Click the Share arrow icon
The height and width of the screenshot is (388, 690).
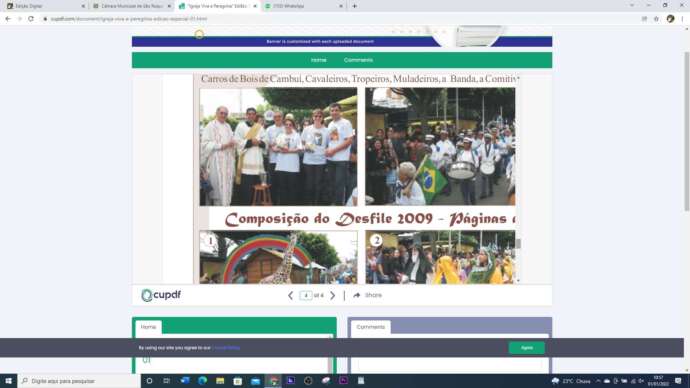point(356,295)
